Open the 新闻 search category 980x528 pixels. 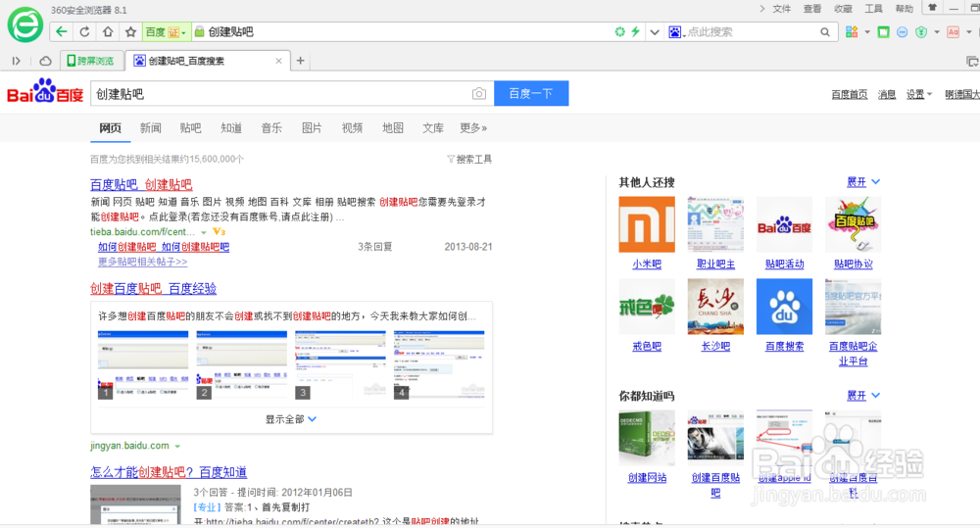[x=151, y=128]
